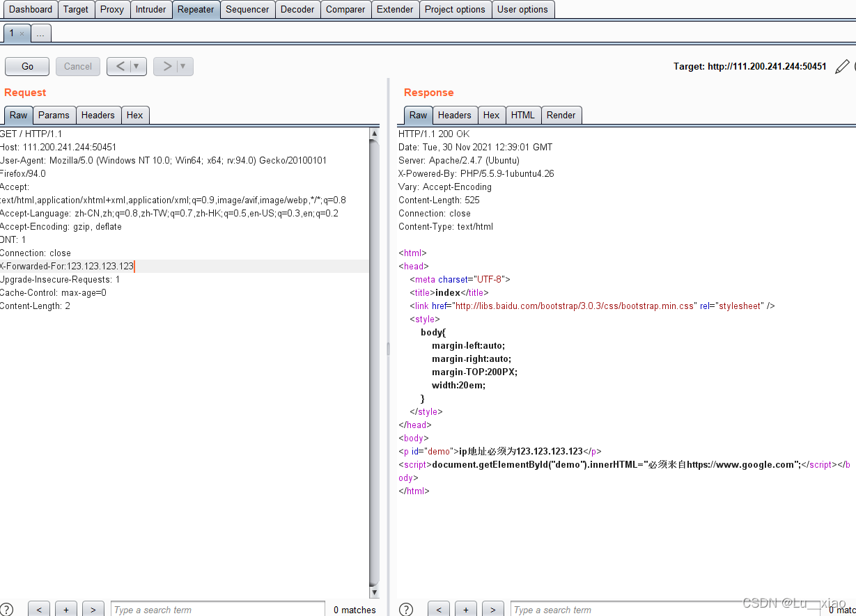Click the bootstrap.min.css link line in response
856x616 pixels.
point(592,306)
